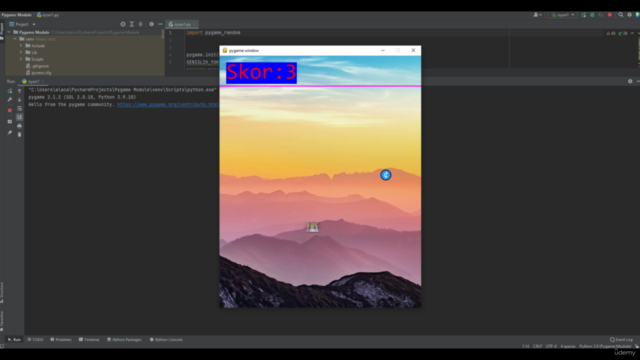The image size is (640, 360).
Task: Open the TODO tool window tab
Action: click(35, 340)
